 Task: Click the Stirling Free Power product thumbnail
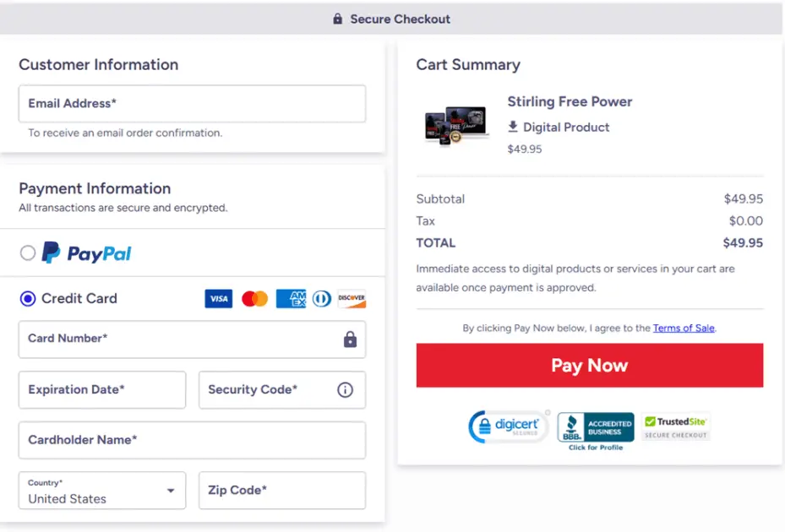coord(456,126)
